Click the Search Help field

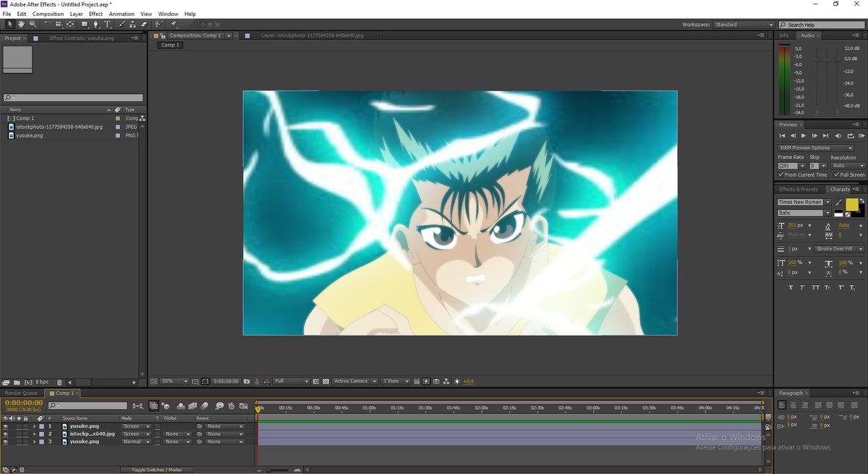(822, 25)
